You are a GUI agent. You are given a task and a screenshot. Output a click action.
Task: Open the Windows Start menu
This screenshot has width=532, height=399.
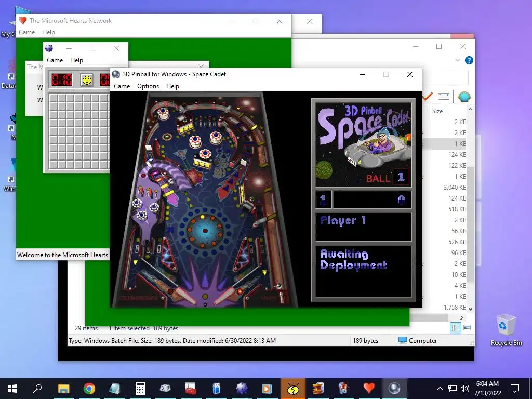tap(12, 389)
